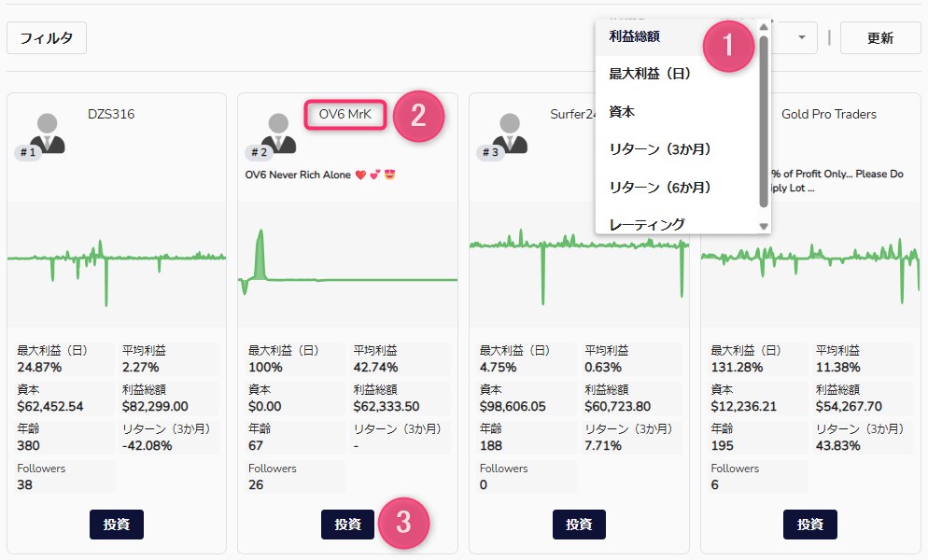Click the OV6 MrK avatar icon
The height and width of the screenshot is (560, 928).
coord(280,126)
